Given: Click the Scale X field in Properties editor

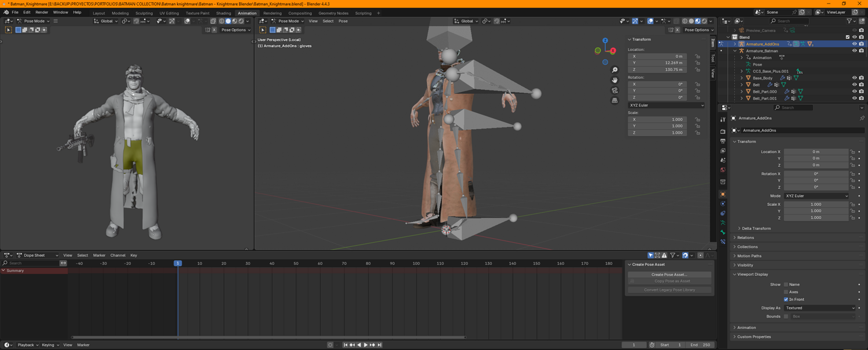Looking at the screenshot, I should tap(816, 205).
